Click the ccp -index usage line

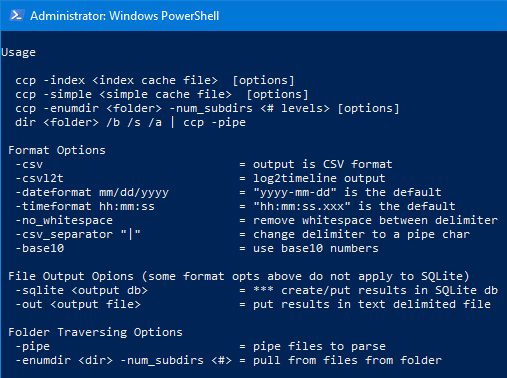(155, 81)
